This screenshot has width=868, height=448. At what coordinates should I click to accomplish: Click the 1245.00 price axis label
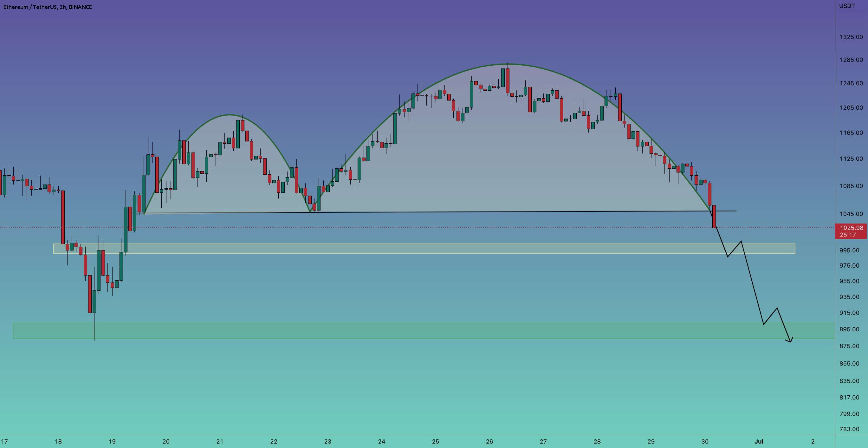click(852, 83)
